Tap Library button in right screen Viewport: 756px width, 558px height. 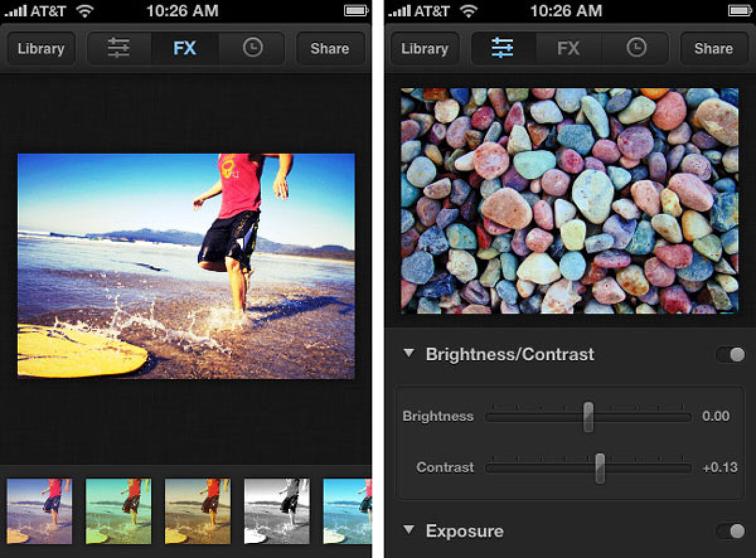pyautogui.click(x=425, y=48)
